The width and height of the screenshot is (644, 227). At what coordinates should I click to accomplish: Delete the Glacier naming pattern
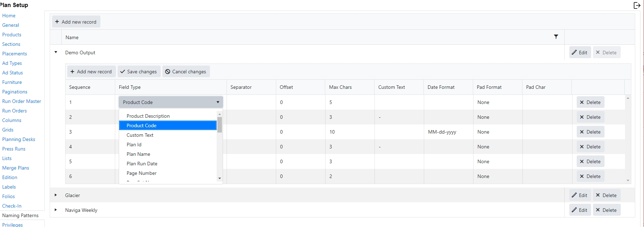pos(606,195)
